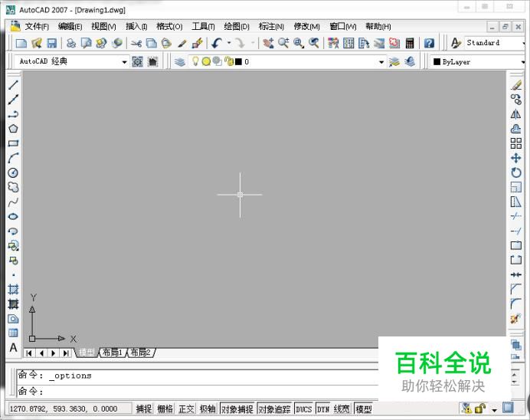This screenshot has width=530, height=420.
Task: Select the Arc draw tool
Action: [13, 158]
